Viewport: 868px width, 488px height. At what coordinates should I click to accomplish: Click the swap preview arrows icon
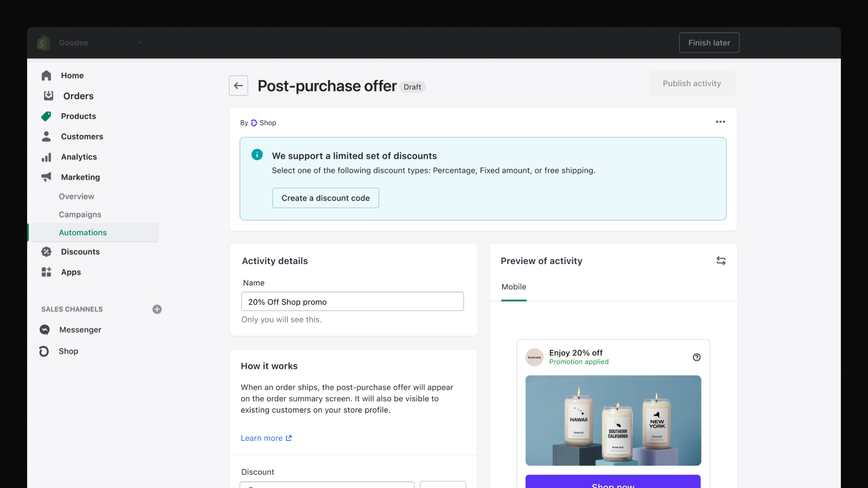coord(720,261)
